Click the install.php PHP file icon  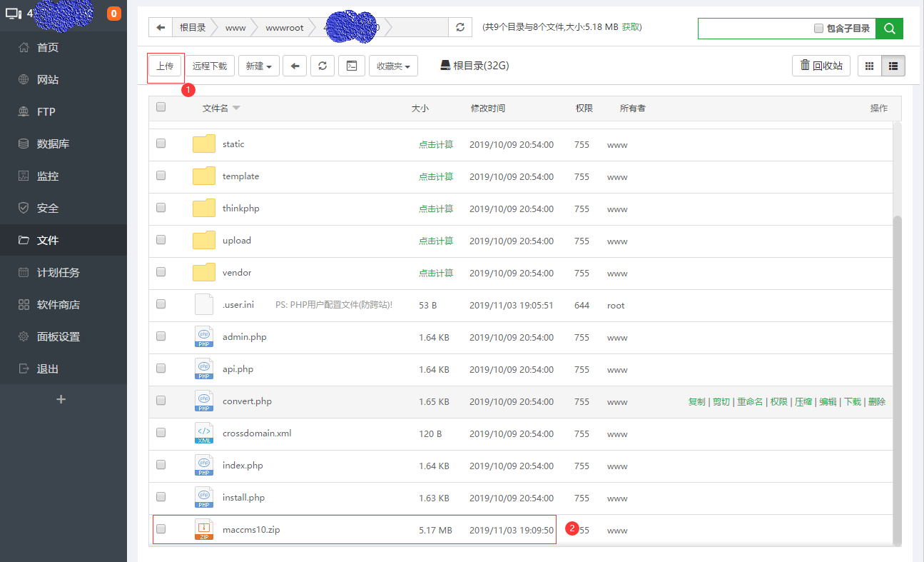point(204,497)
